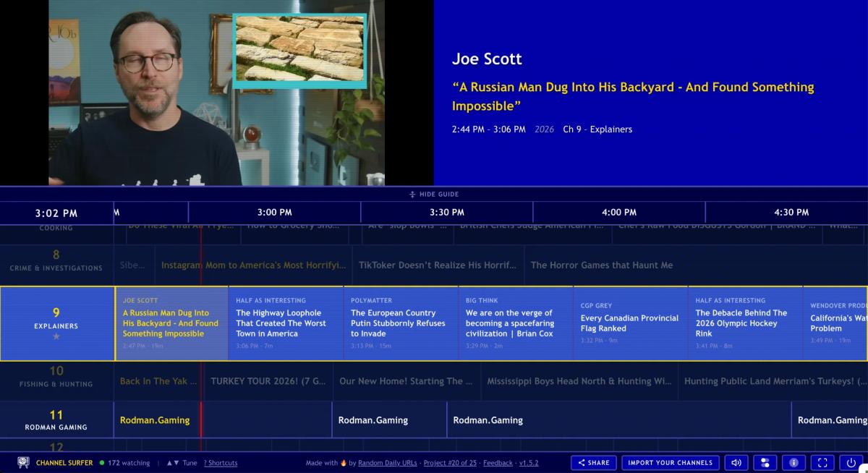Image resolution: width=868 pixels, height=473 pixels.
Task: Click the red current-time marker line
Action: (x=200, y=324)
